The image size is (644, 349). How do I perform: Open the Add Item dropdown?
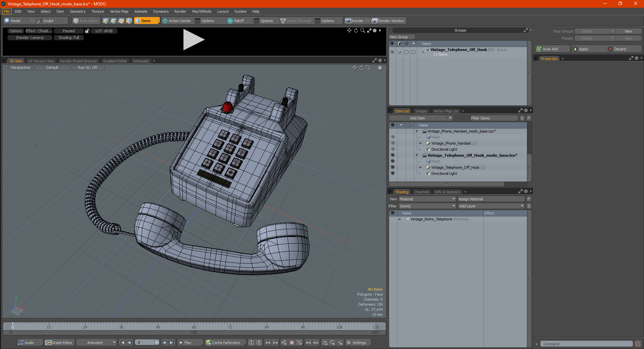coord(421,118)
